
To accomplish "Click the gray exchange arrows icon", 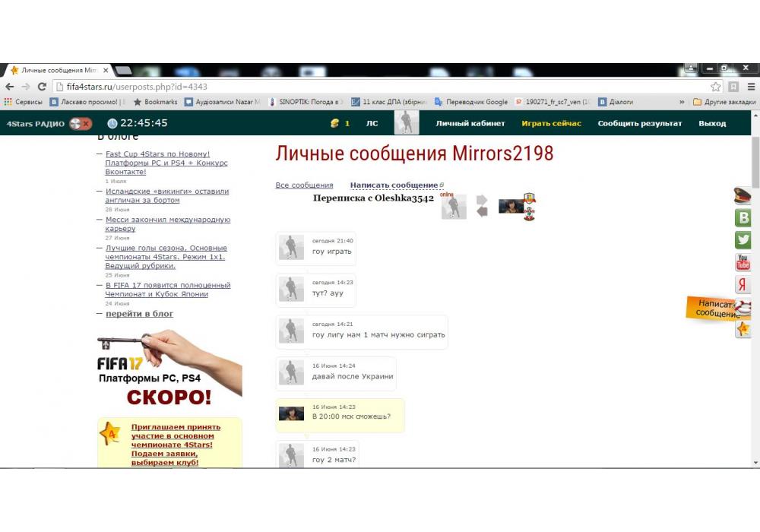I will (x=482, y=206).
